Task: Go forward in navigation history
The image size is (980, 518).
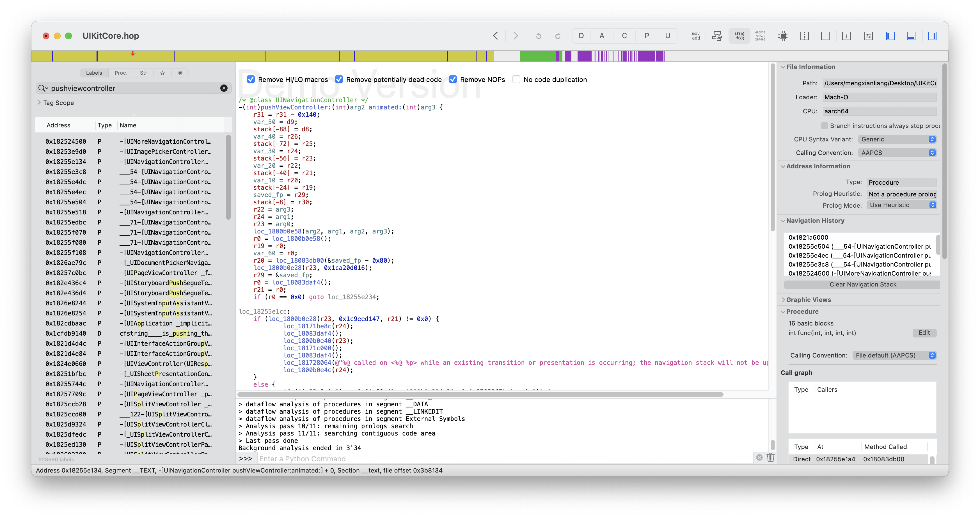Action: point(516,36)
